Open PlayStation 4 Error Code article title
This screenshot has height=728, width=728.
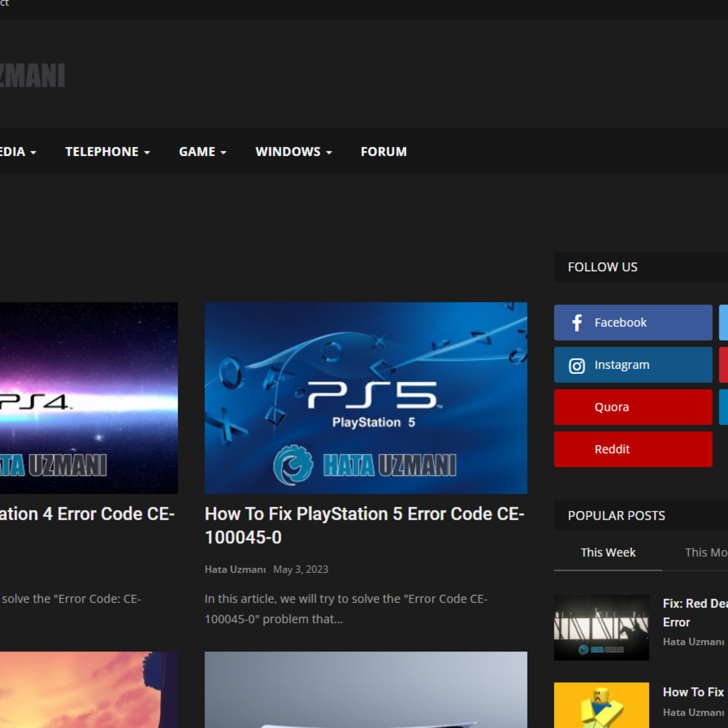(87, 514)
